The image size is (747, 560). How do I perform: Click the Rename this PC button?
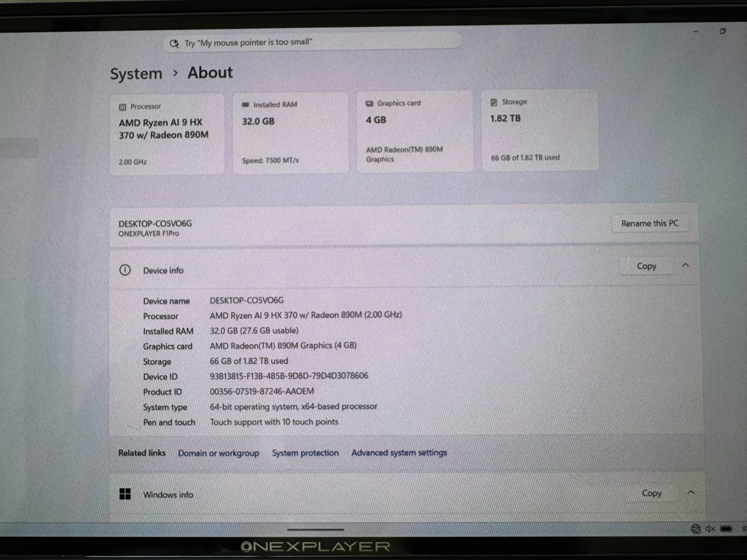pyautogui.click(x=649, y=224)
